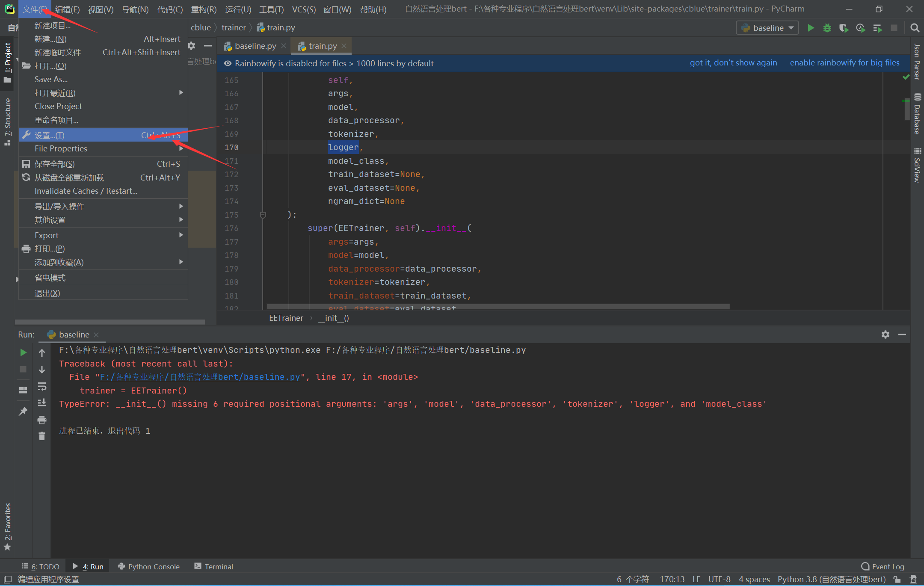Open Search Everywhere magnifier icon
924x586 pixels.
point(915,28)
